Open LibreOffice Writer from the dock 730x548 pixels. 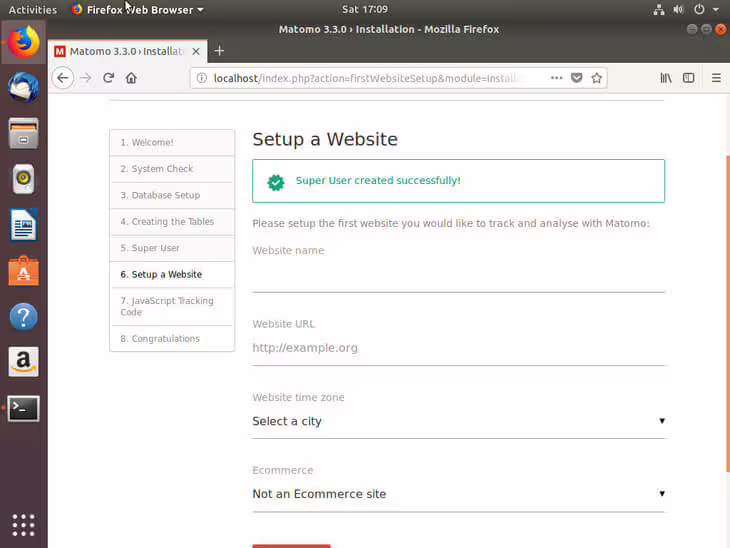pyautogui.click(x=23, y=225)
